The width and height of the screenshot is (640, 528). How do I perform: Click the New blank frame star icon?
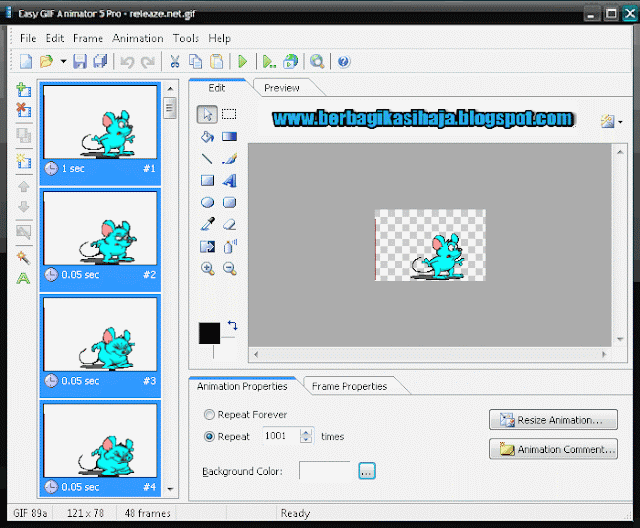[24, 161]
